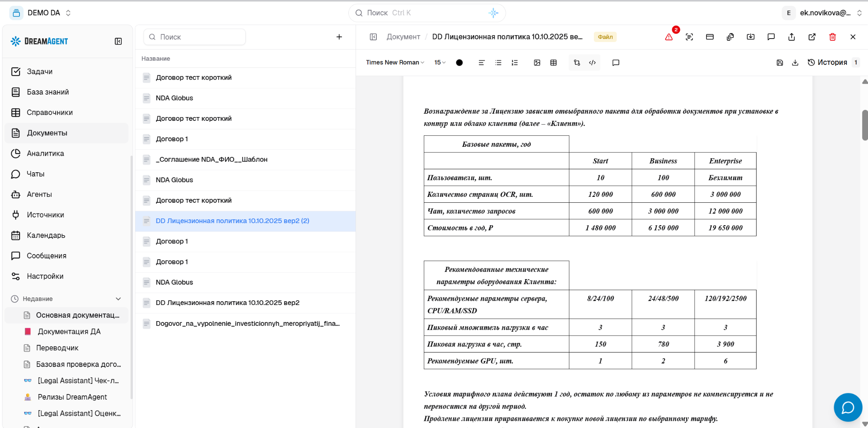Viewport: 868px width, 428px height.
Task: Apply numbered list formatting
Action: [x=515, y=62]
